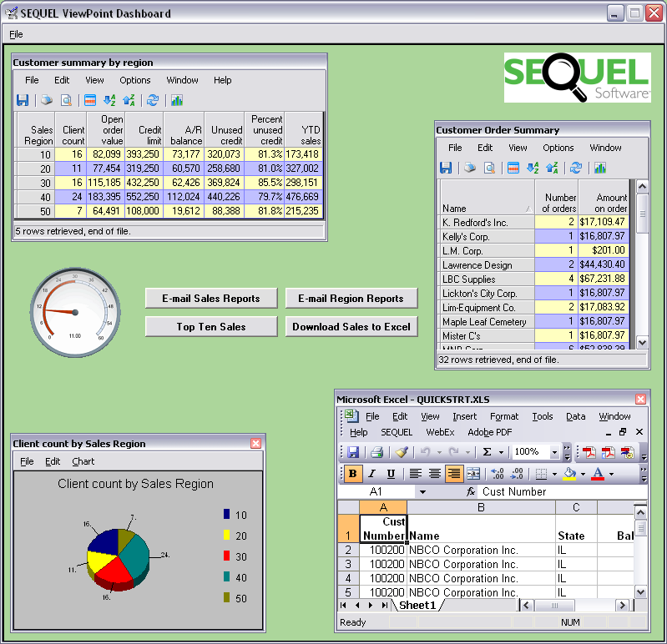Toggle Align Right in Excel toolbar
Image resolution: width=667 pixels, height=644 pixels.
point(454,474)
